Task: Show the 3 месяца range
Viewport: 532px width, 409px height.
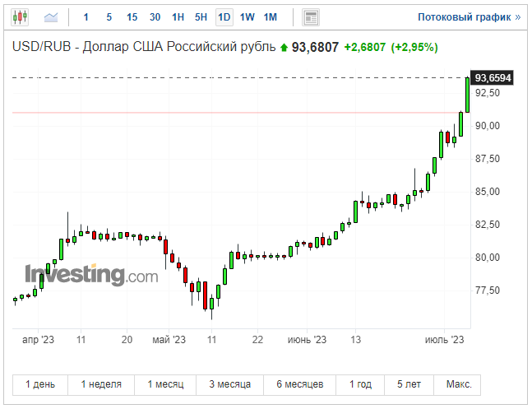Action: [229, 384]
